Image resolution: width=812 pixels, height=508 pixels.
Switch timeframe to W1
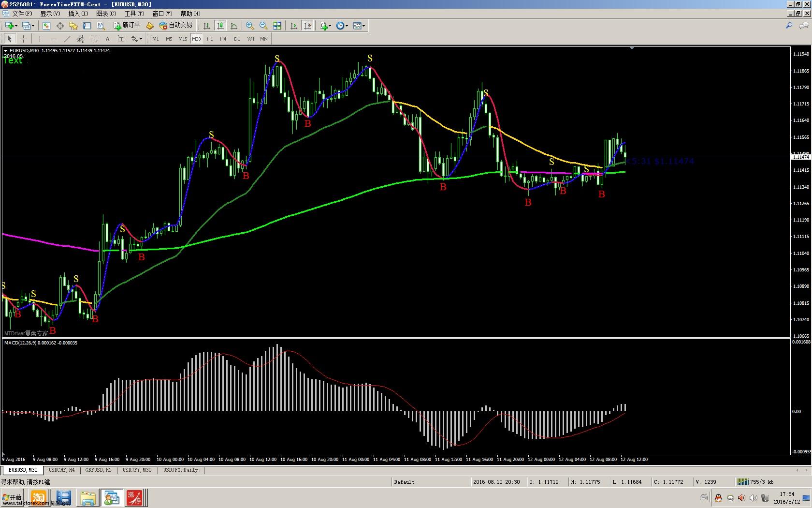[x=250, y=39]
